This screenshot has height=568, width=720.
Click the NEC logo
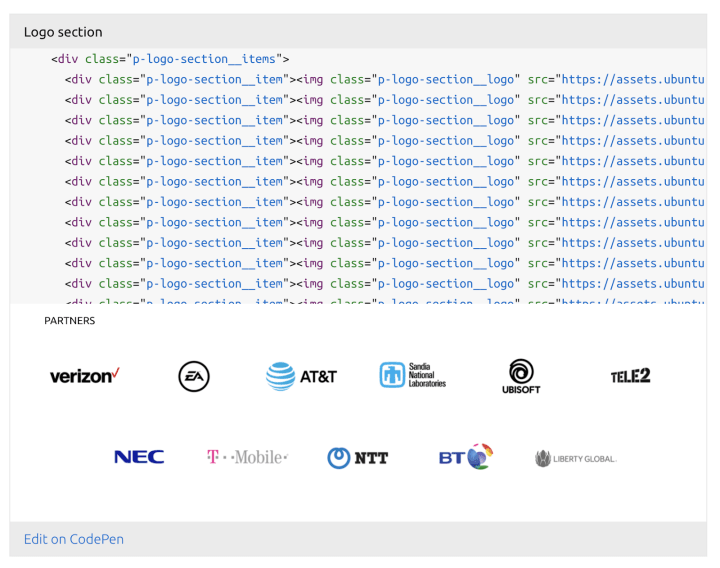[139, 457]
